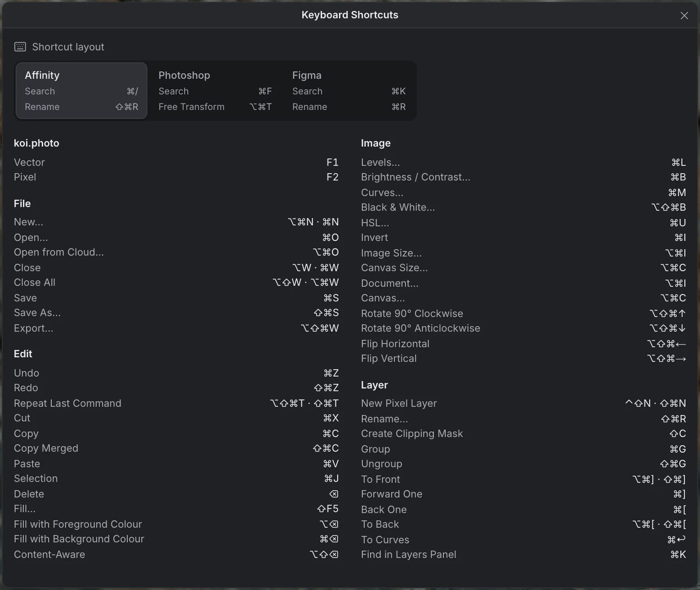The height and width of the screenshot is (590, 700).
Task: Select the Open from Cloud... entry
Action: tap(176, 252)
